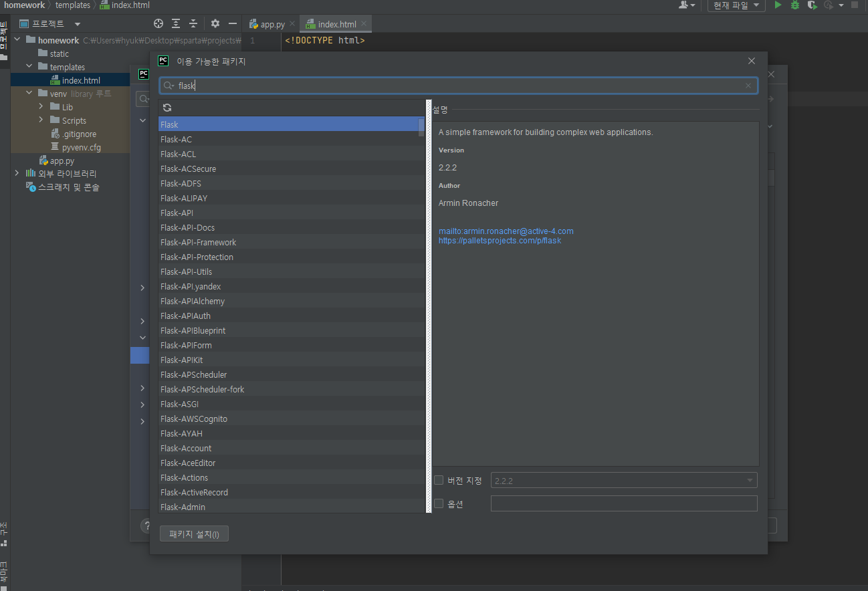Image resolution: width=868 pixels, height=591 pixels.
Task: Click the locate file target icon in project panel
Action: 158,23
